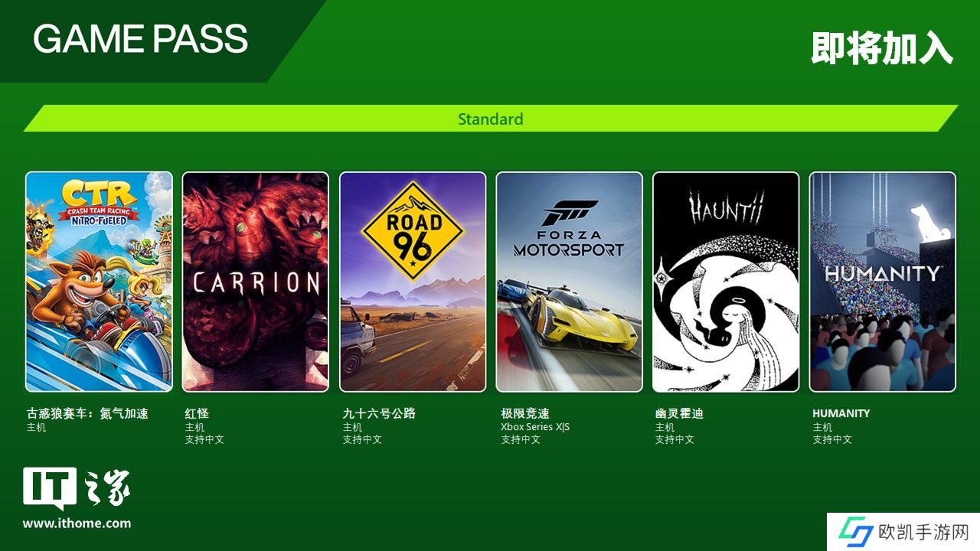Open the Crash Team Racing Nitro-Fueled cover
Viewport: 980px width, 551px height.
99,282
